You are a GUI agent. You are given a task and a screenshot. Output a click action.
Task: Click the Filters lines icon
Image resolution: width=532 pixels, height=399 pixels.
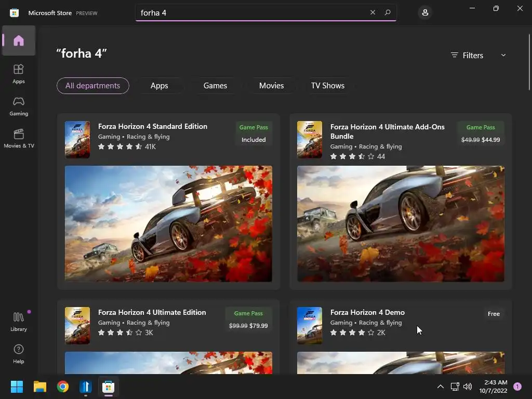click(454, 55)
